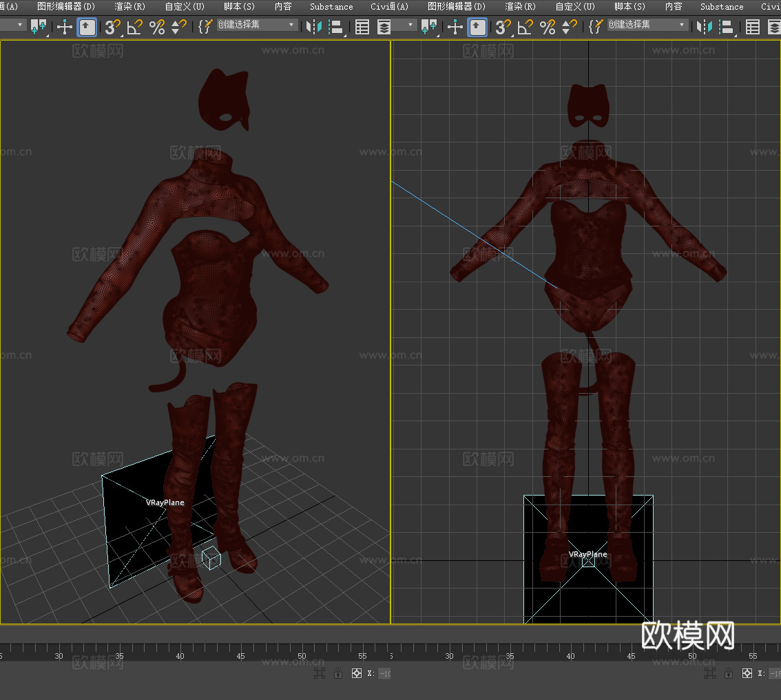The height and width of the screenshot is (700, 781).
Task: Toggle 3D Snaps in left panel toolbar
Action: [112, 27]
